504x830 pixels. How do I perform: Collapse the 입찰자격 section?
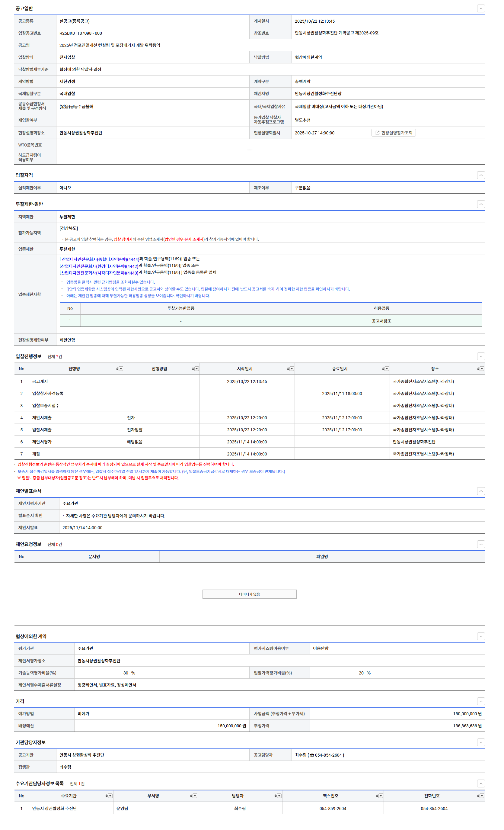[x=481, y=175]
